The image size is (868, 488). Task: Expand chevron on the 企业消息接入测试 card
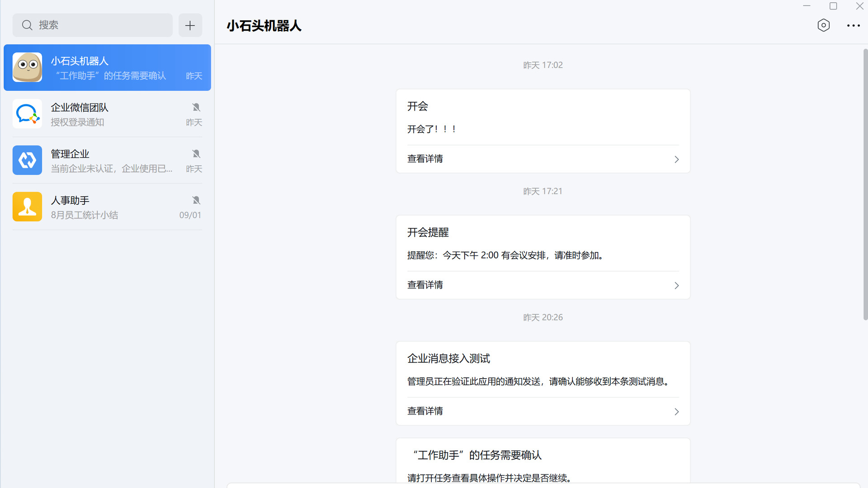point(676,412)
